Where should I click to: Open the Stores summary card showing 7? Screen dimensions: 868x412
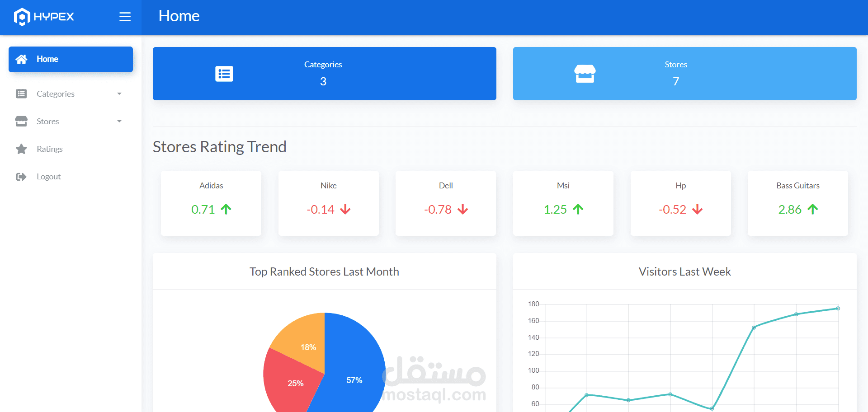click(x=684, y=74)
